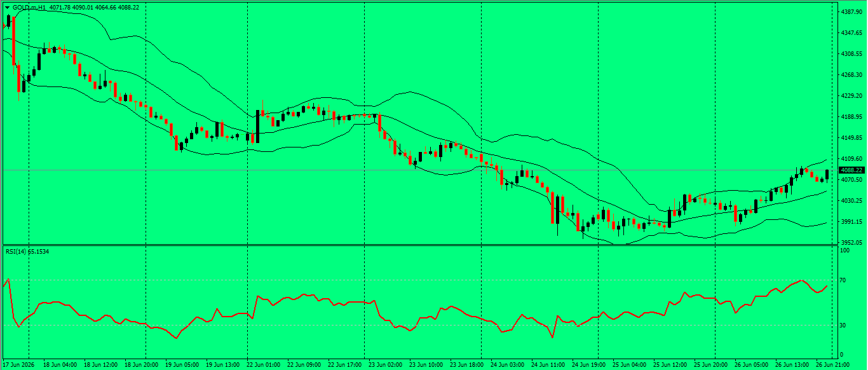Click the 4030.25 price scale label
Image resolution: width=868 pixels, height=370 pixels.
[x=851, y=201]
